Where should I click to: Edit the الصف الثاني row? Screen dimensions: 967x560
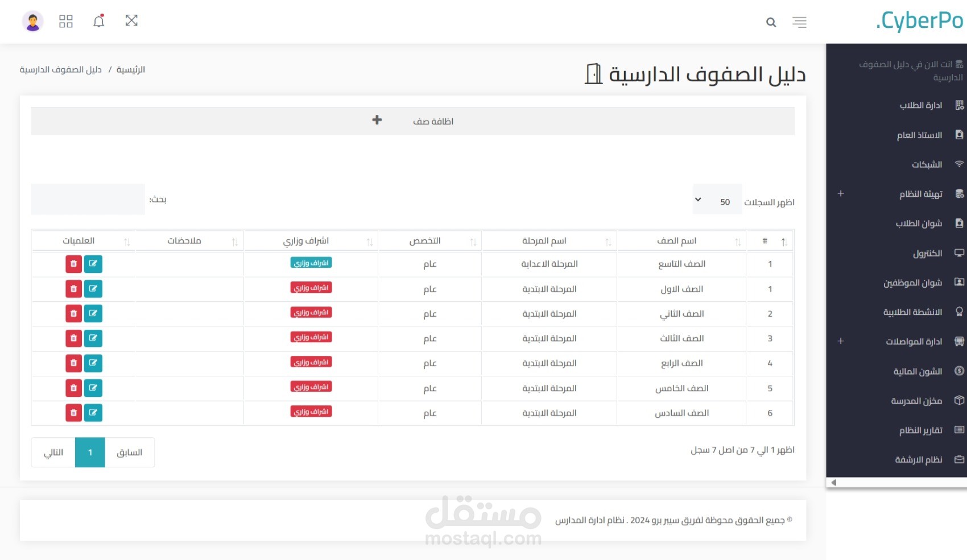click(x=93, y=313)
